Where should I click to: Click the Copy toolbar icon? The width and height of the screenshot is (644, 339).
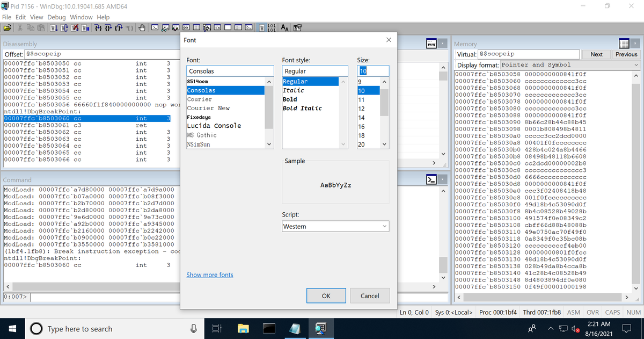click(x=31, y=27)
